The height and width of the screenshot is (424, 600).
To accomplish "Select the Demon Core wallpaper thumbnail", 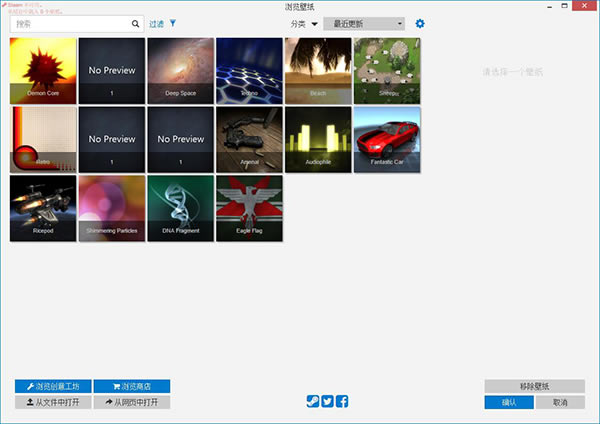I will [x=43, y=71].
